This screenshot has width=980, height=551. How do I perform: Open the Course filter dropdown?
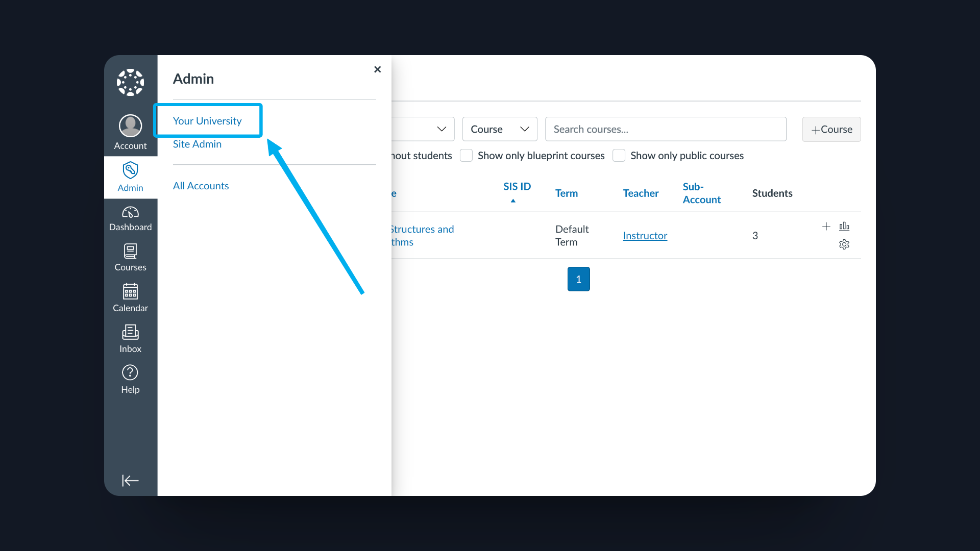(x=499, y=129)
